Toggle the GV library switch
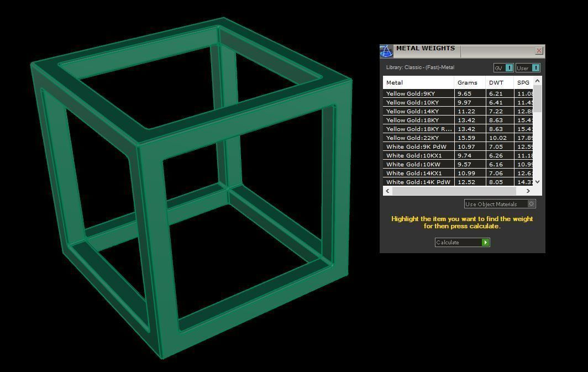This screenshot has width=588, height=372. click(x=503, y=68)
